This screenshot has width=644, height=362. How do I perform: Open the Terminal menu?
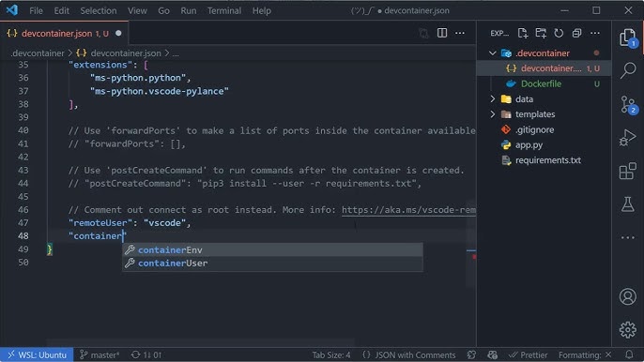pos(223,10)
